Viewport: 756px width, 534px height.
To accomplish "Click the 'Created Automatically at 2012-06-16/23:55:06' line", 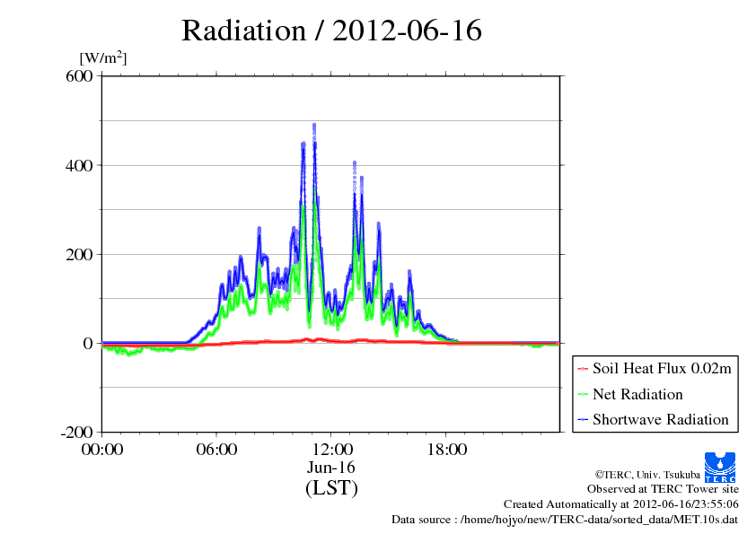I will (621, 504).
